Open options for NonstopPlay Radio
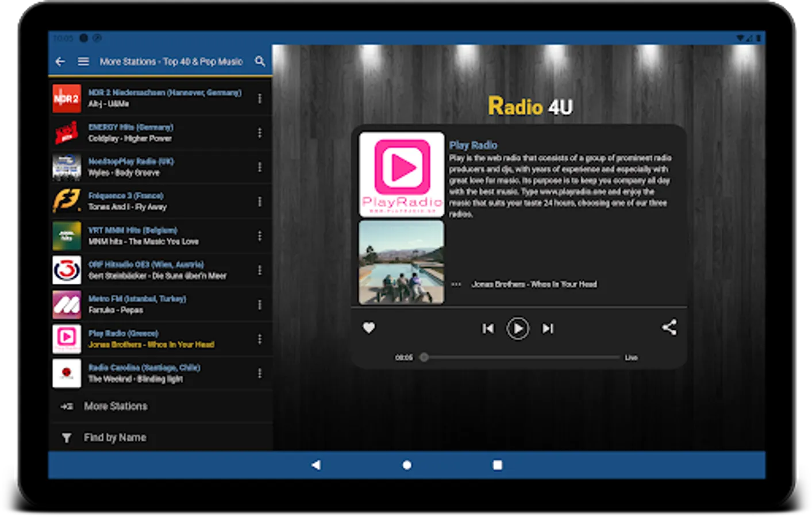This screenshot has height=517, width=812. (260, 167)
